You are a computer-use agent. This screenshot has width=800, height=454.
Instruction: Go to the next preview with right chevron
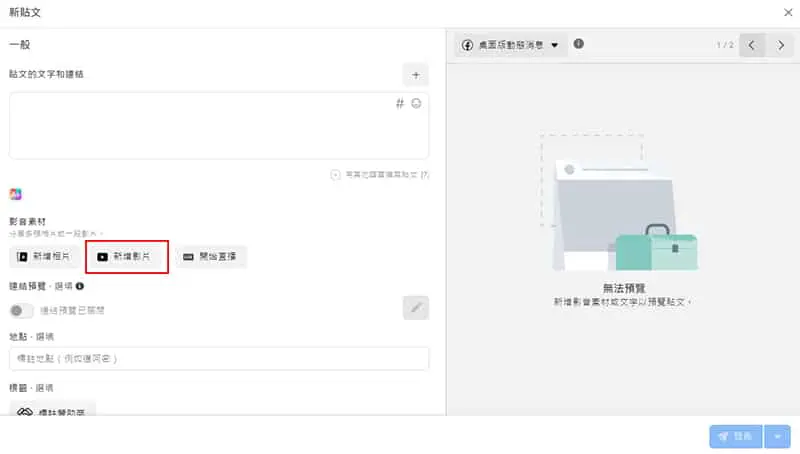tap(780, 45)
